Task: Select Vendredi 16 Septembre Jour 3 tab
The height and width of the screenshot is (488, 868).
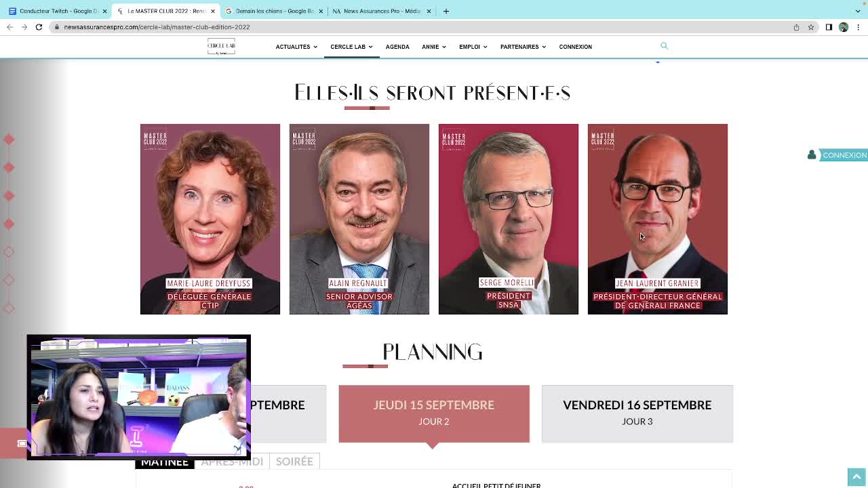Action: [637, 413]
